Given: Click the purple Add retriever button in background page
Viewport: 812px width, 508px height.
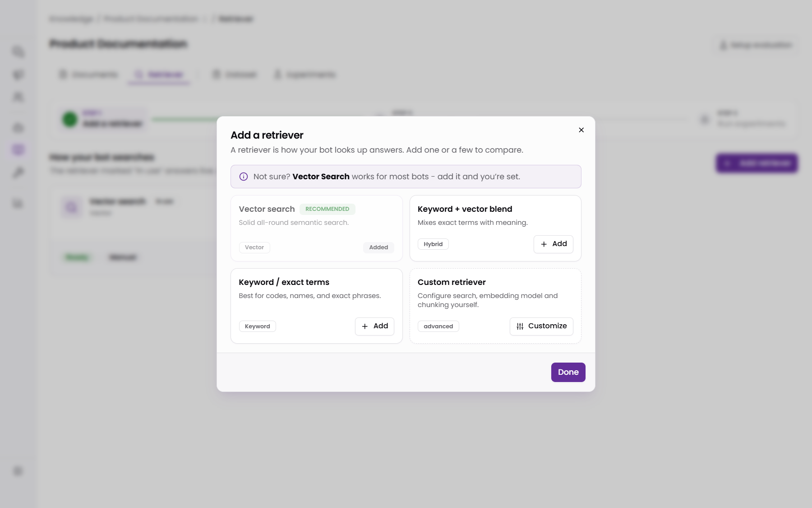Looking at the screenshot, I should 757,163.
